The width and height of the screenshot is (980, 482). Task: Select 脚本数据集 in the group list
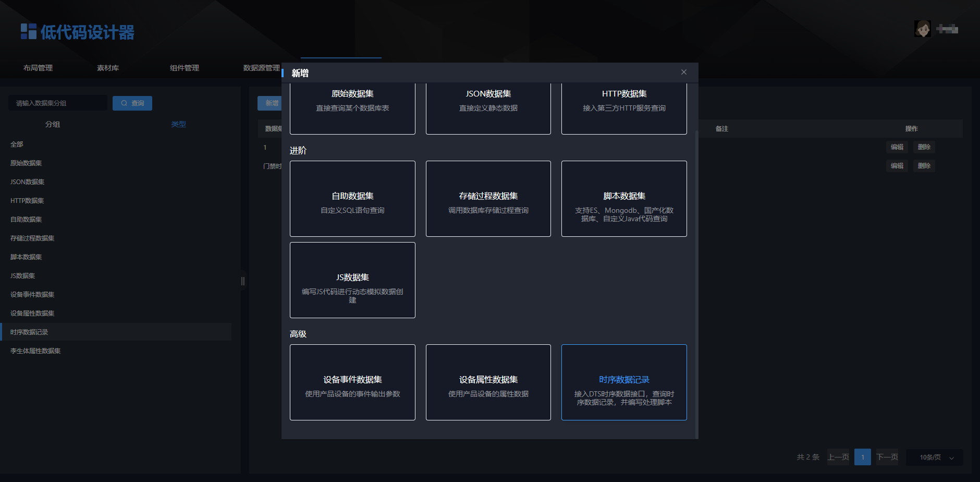116,257
